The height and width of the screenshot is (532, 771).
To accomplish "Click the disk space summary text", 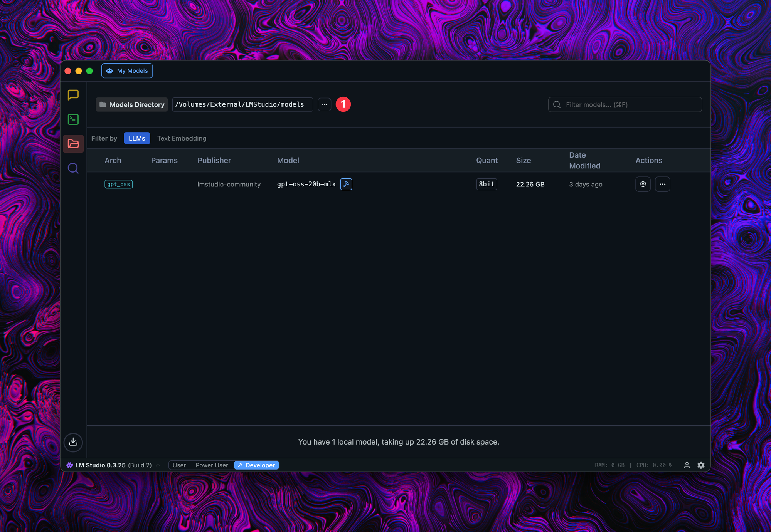I will tap(399, 442).
